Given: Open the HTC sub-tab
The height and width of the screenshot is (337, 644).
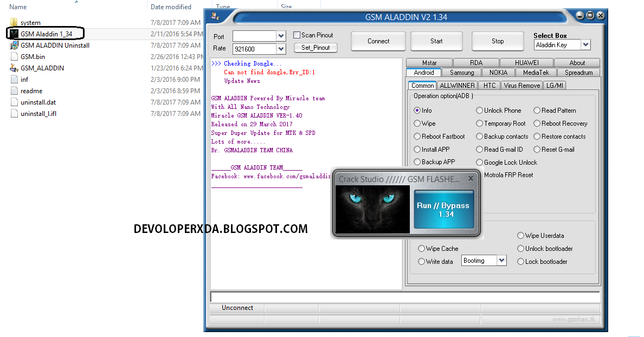Looking at the screenshot, I should 490,86.
